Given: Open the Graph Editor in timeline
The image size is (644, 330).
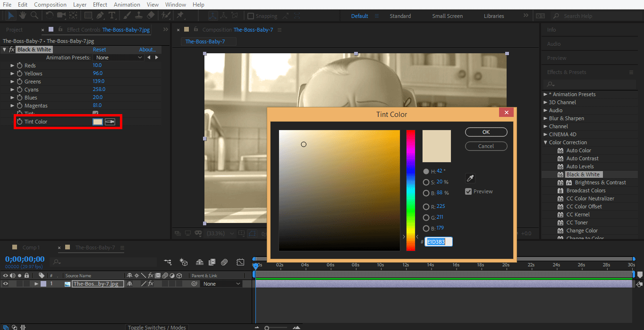Looking at the screenshot, I should (x=241, y=262).
